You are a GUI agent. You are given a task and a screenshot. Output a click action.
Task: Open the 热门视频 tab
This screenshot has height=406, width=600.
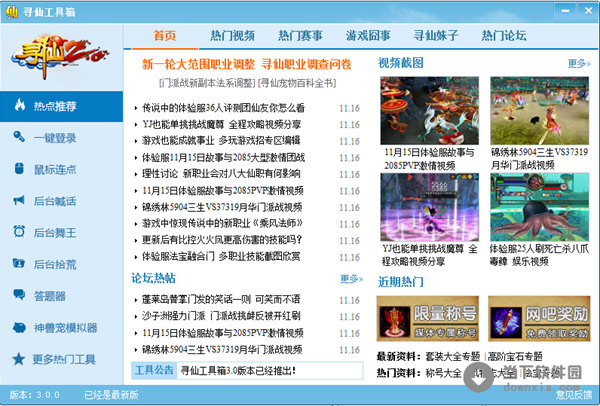[x=232, y=36]
